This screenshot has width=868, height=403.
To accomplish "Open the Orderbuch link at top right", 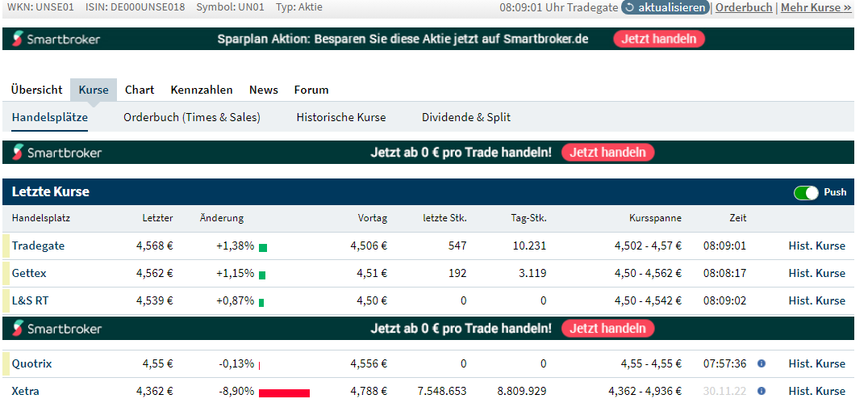I will (744, 7).
